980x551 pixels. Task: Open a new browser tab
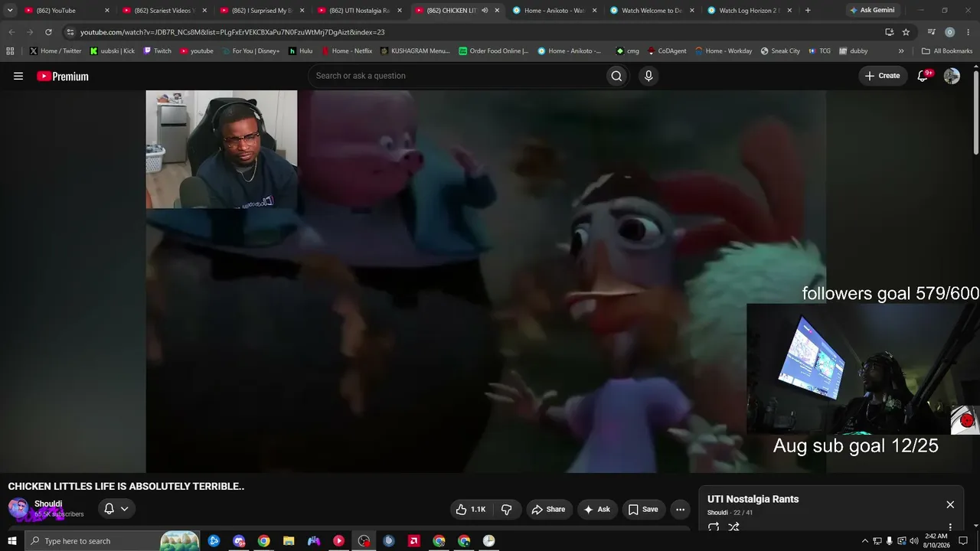(x=808, y=11)
